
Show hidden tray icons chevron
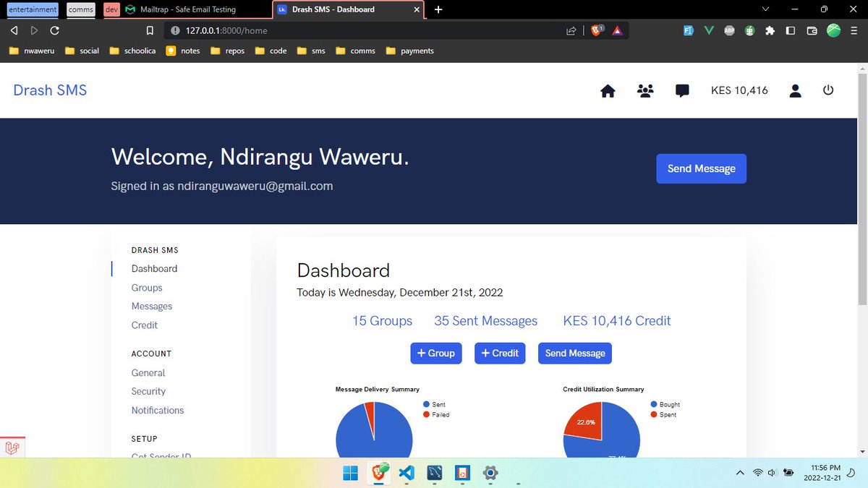pyautogui.click(x=739, y=473)
